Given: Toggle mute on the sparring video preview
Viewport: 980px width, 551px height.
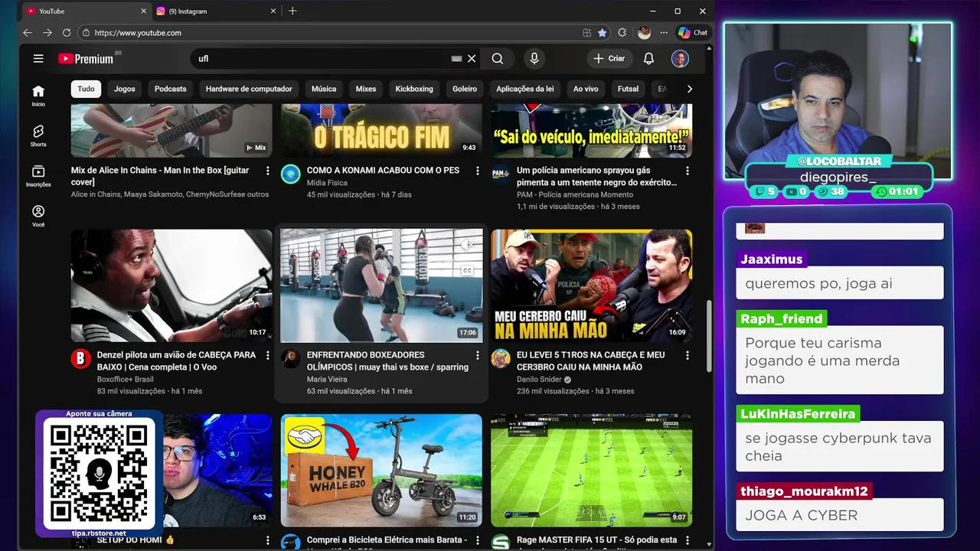Looking at the screenshot, I should [466, 245].
